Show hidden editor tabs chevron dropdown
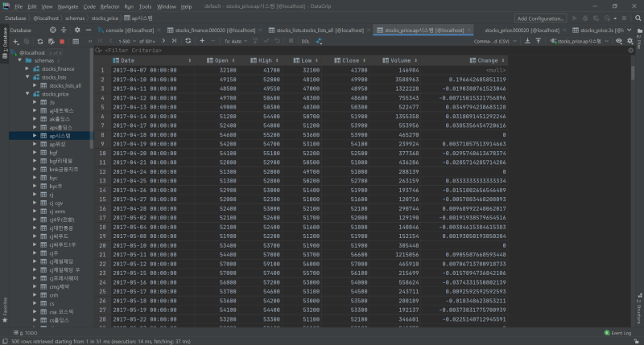This screenshot has width=644, height=345. pyautogui.click(x=630, y=30)
